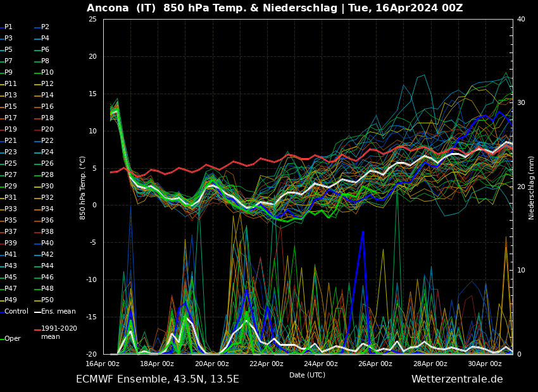Image resolution: width=538 pixels, height=392 pixels.
Task: Click the x-axis label '26Apr 00z'
Action: 375,364
